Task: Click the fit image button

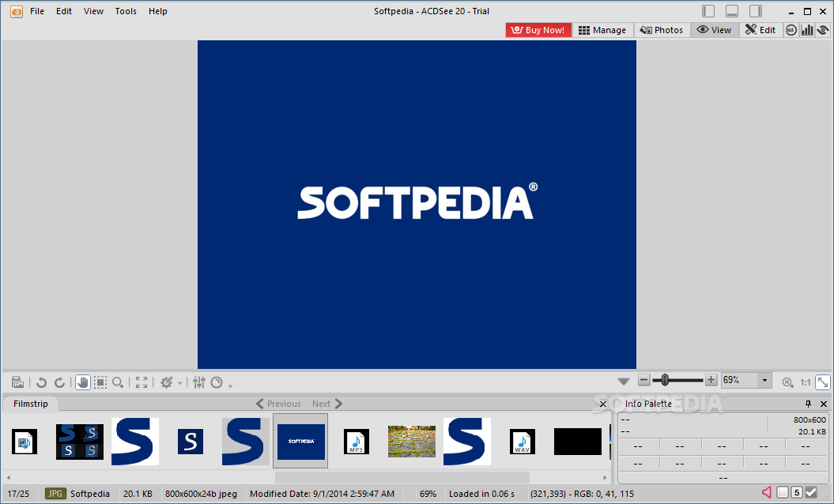Action: click(823, 382)
